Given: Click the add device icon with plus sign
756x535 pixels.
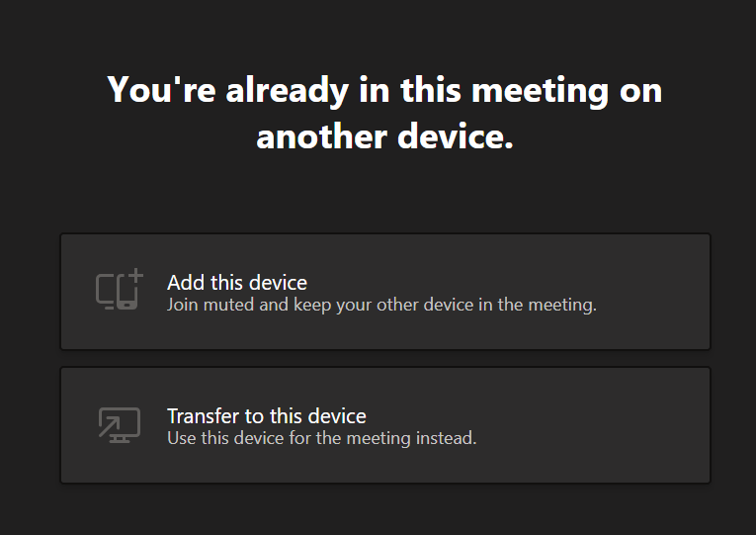Looking at the screenshot, I should (x=120, y=291).
